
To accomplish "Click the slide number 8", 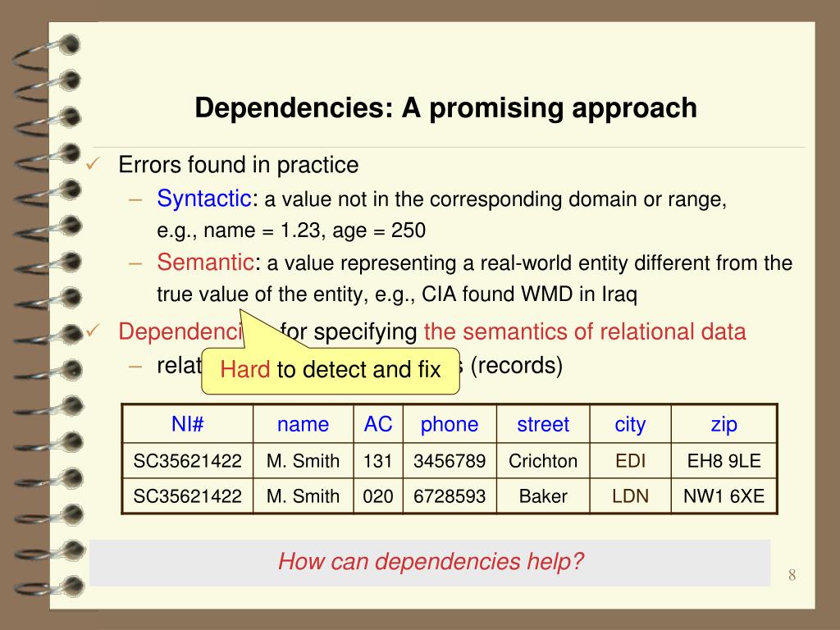I will tap(792, 575).
